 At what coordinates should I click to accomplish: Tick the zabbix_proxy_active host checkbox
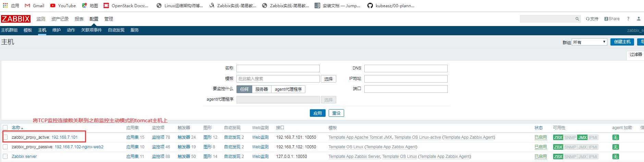5,137
